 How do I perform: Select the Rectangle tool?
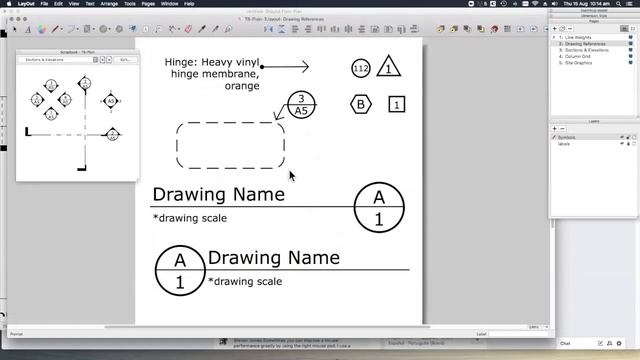coord(87,29)
